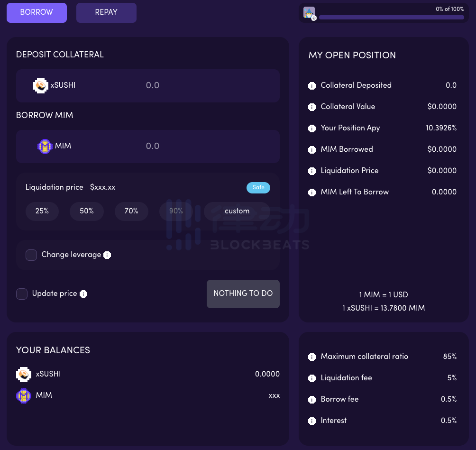Click the '1 MIM = 1 USD' rate text
Viewport: 476px width, 450px height.
point(384,294)
